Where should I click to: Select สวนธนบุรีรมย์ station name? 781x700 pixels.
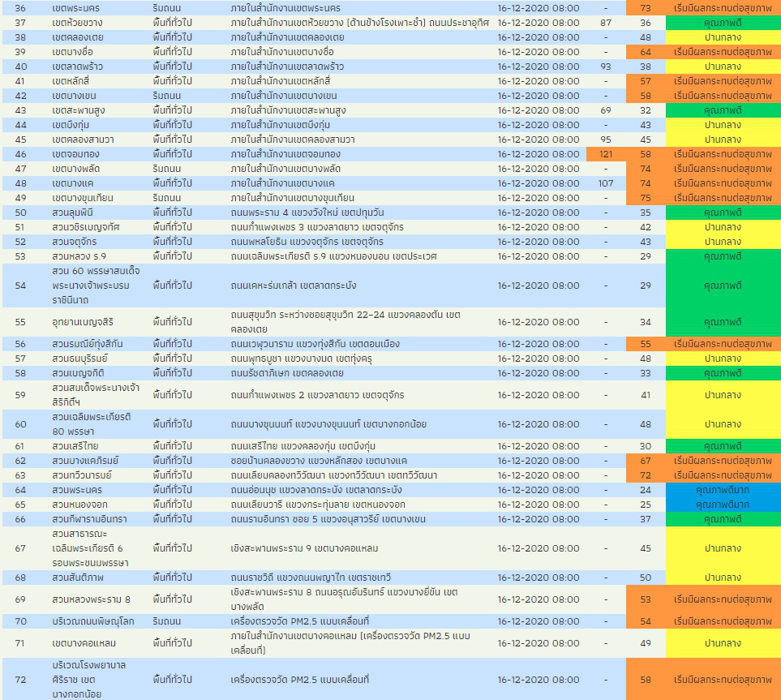coord(79,359)
